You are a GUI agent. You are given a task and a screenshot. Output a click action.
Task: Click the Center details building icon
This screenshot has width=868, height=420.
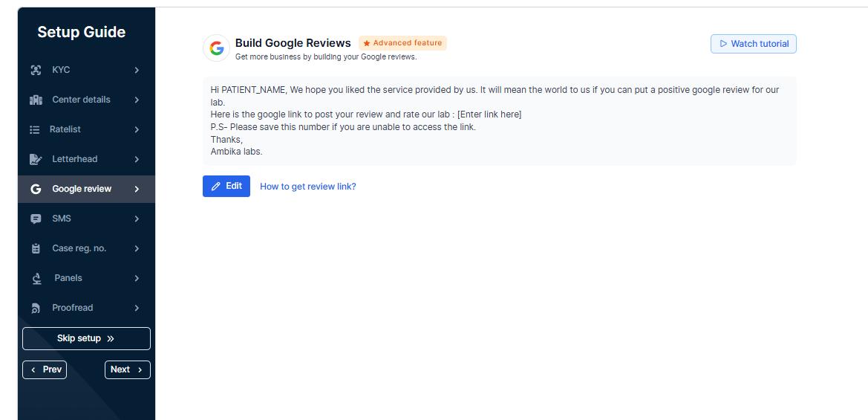click(x=36, y=100)
